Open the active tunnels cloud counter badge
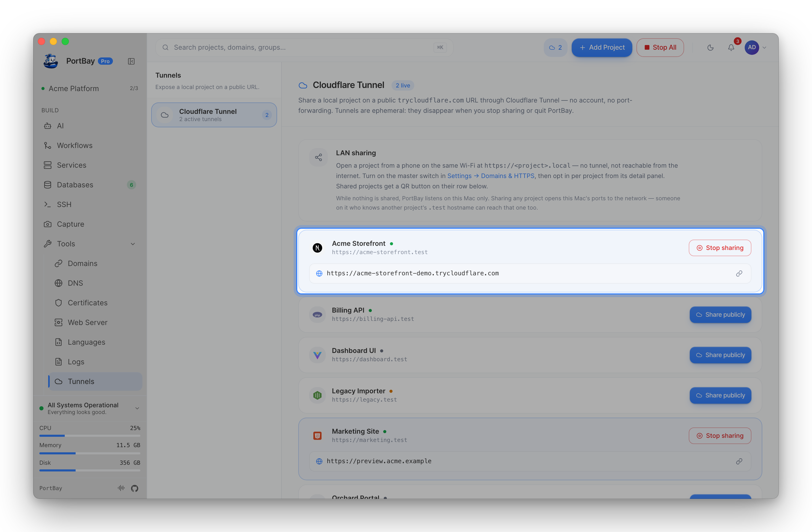Viewport: 812px width, 532px height. coord(555,47)
